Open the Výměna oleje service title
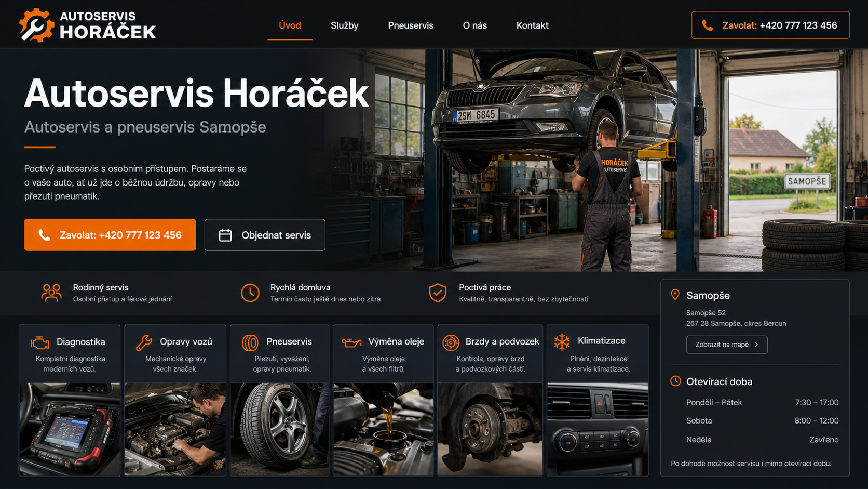Image resolution: width=868 pixels, height=489 pixels. pos(396,342)
